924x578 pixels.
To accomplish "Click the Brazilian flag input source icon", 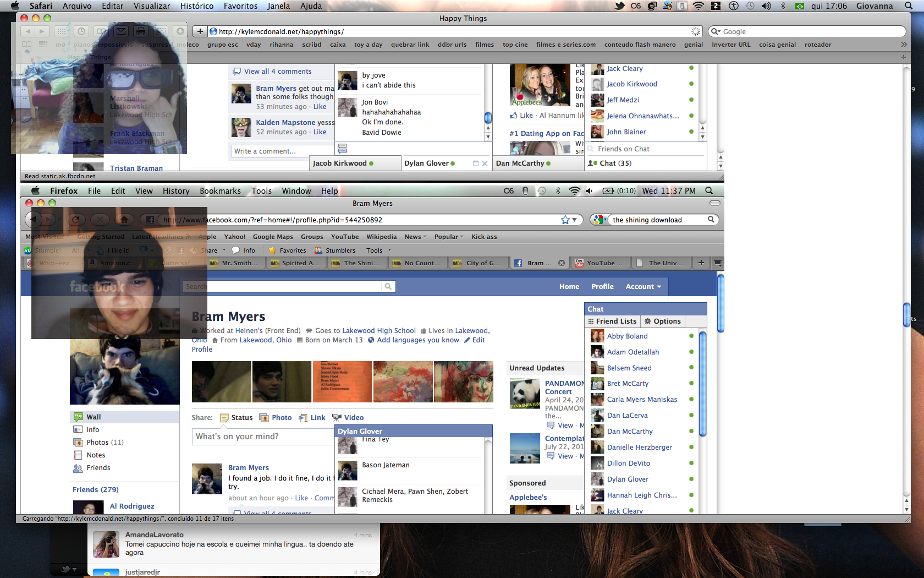I will click(x=800, y=6).
